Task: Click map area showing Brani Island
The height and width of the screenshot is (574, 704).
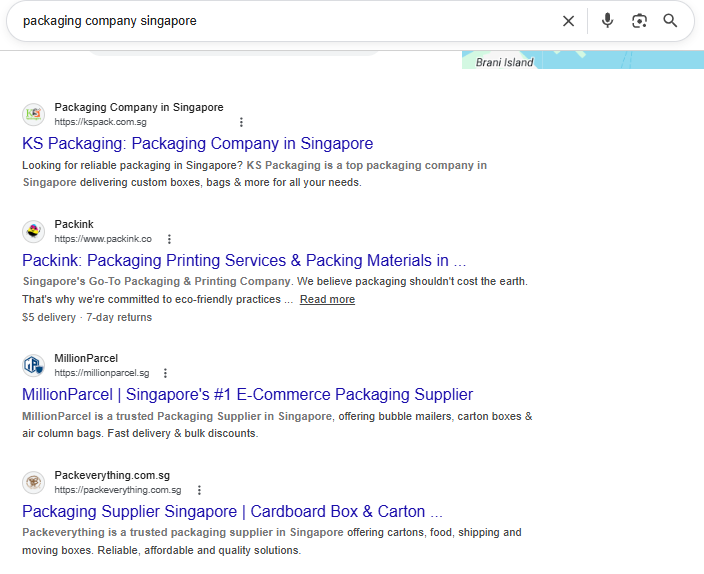Action: [x=583, y=60]
